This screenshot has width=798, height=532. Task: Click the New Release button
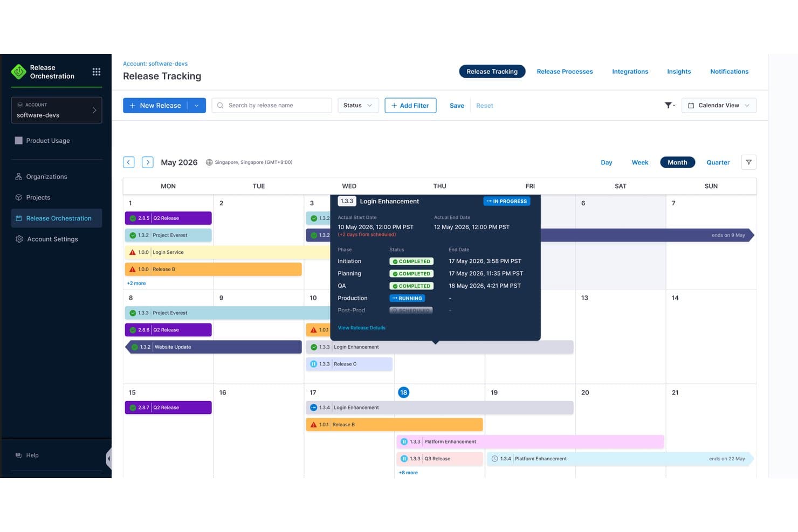click(155, 106)
